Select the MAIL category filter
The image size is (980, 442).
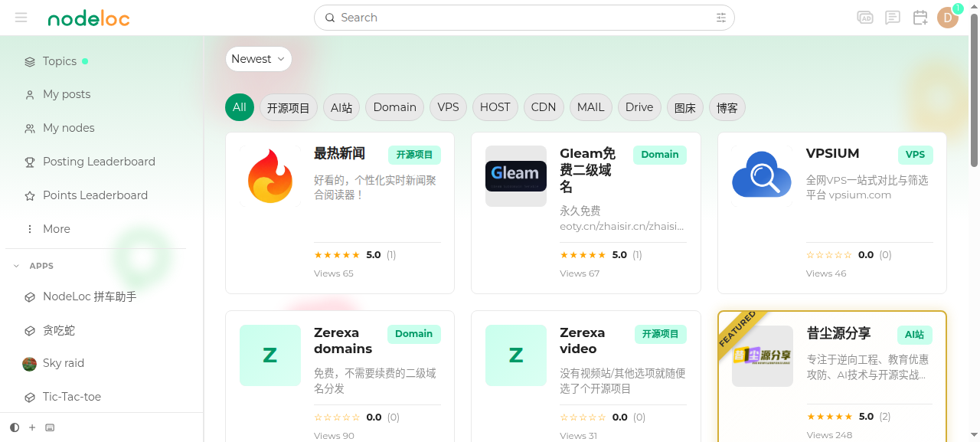[591, 107]
